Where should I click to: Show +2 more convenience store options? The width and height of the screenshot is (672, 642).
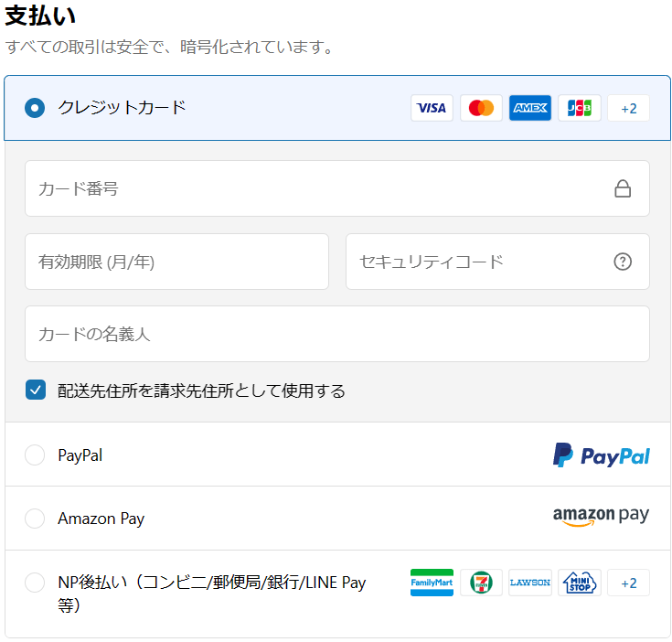pyautogui.click(x=628, y=583)
